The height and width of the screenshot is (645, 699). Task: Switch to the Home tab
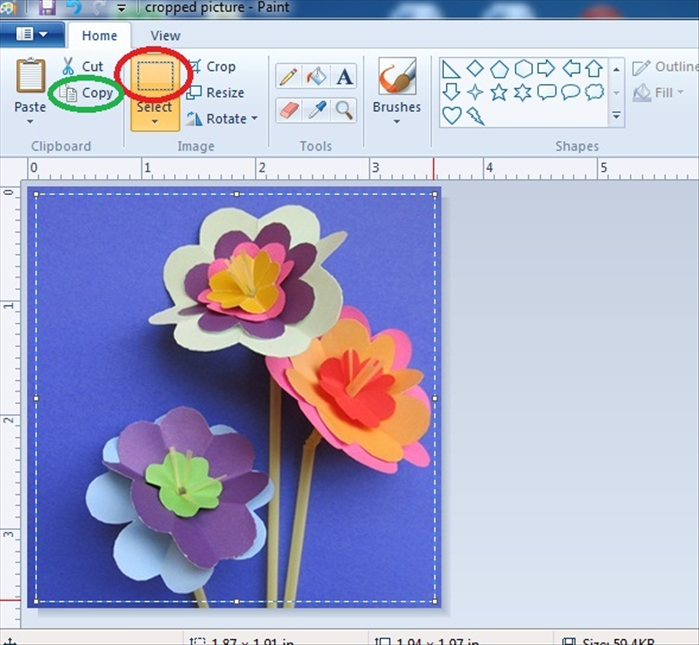coord(99,36)
